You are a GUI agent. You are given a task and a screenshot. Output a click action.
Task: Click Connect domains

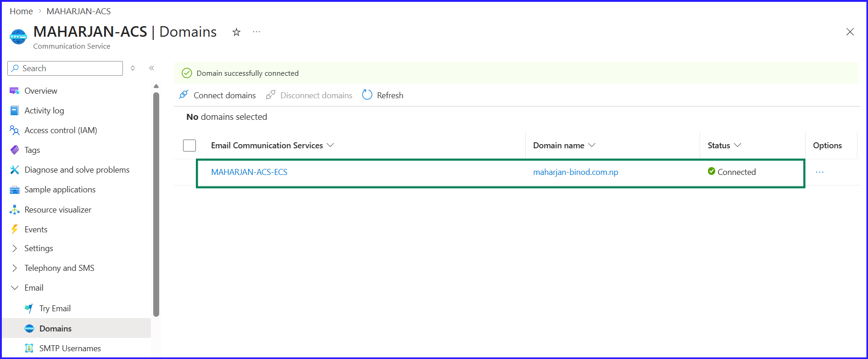coord(225,95)
